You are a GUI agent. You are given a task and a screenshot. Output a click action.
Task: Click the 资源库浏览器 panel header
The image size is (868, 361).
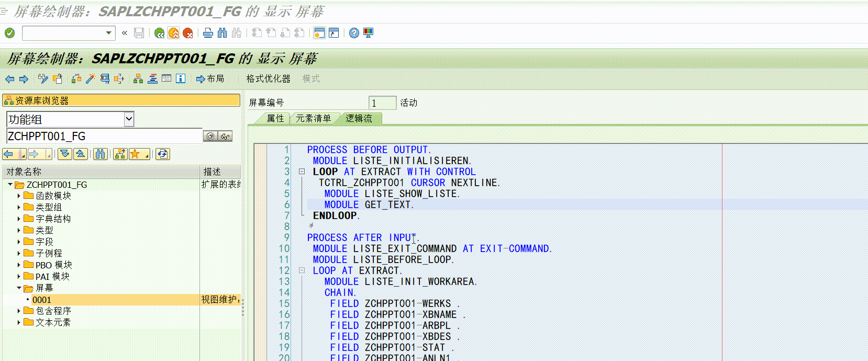coord(121,100)
